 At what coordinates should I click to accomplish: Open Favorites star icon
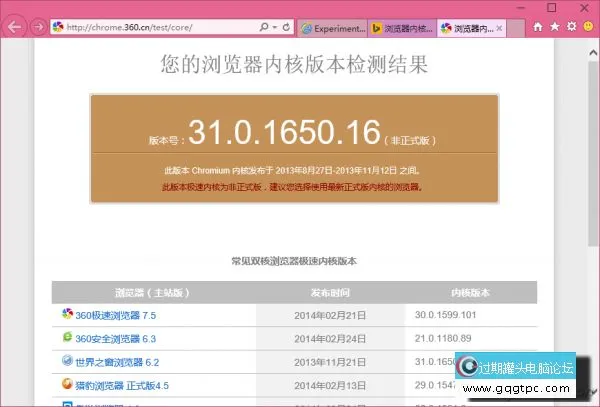pyautogui.click(x=555, y=26)
